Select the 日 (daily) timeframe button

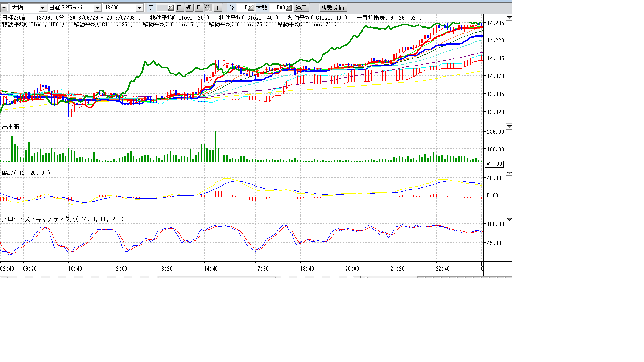(x=179, y=8)
